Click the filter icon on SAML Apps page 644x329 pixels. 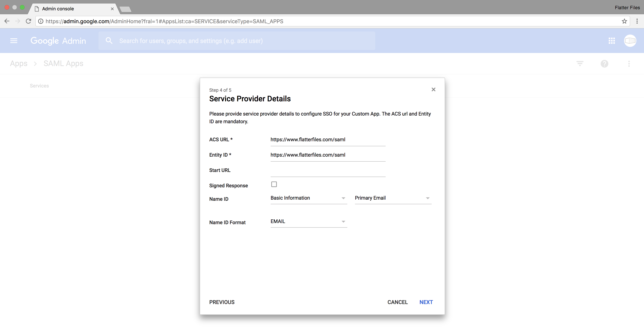(x=580, y=64)
